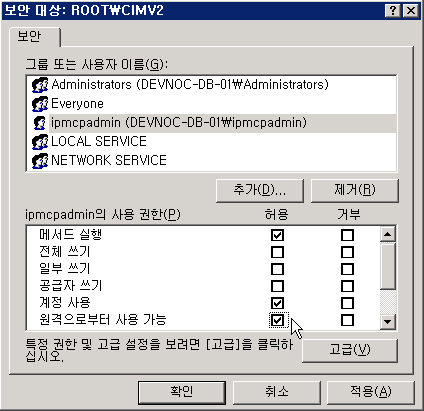Image resolution: width=424 pixels, height=411 pixels.
Task: Uncheck allow for 메서드 실행
Action: coord(277,235)
